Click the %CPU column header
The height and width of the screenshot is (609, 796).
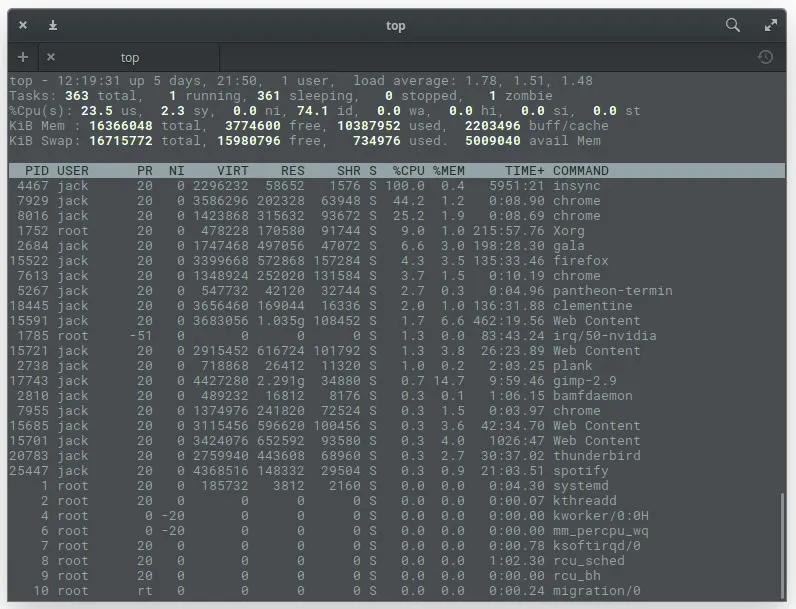pos(408,171)
